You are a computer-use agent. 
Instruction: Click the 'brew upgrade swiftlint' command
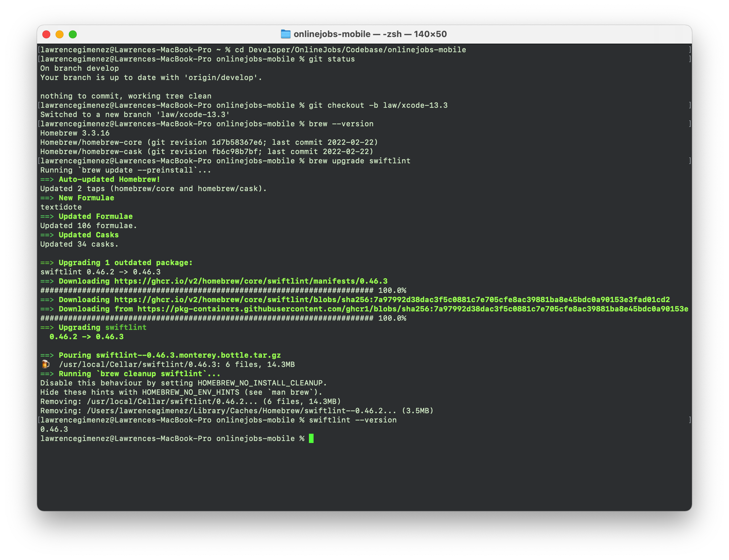pos(360,161)
